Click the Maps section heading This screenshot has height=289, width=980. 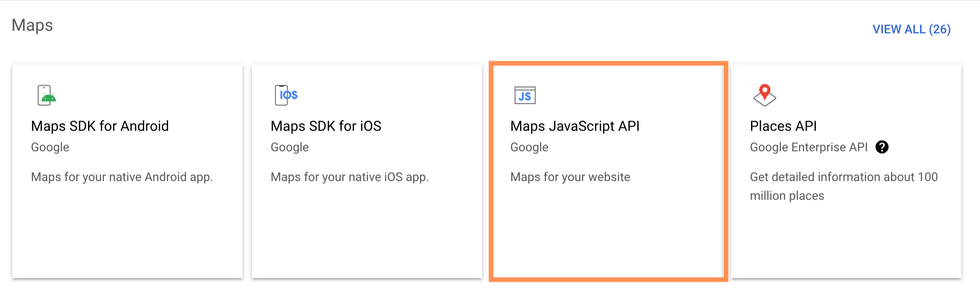coord(32,25)
